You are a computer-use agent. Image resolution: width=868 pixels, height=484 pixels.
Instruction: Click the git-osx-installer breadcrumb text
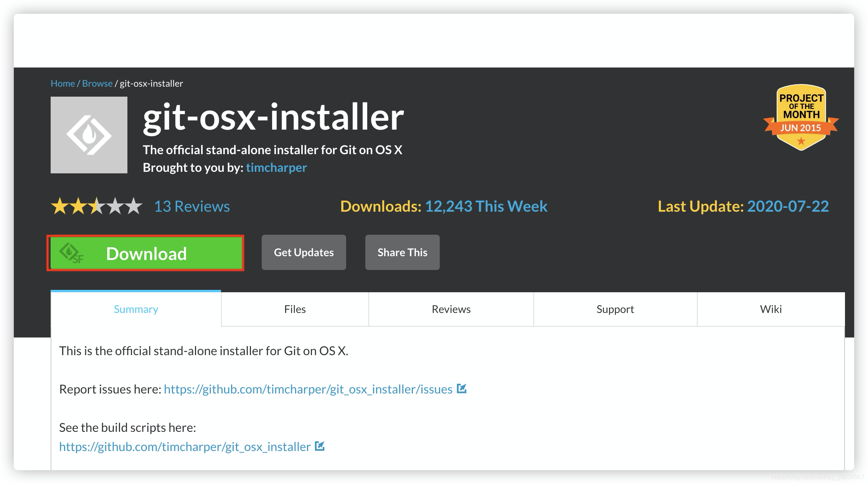coord(151,83)
